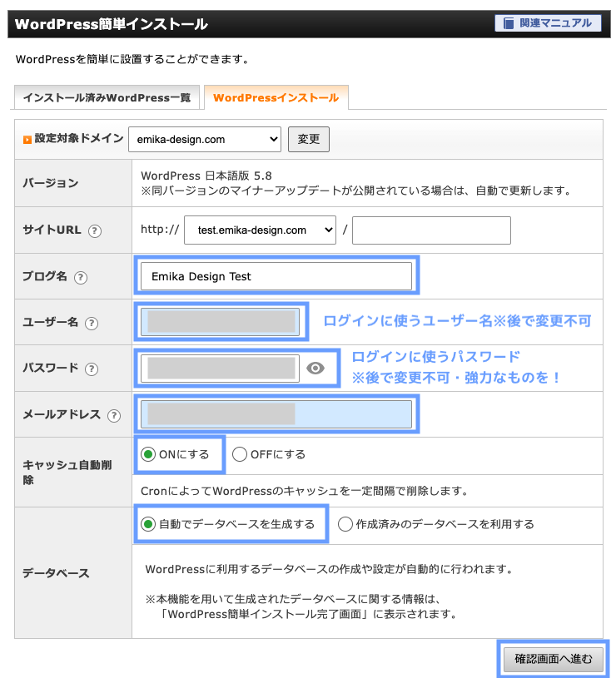This screenshot has height=678, width=616.
Task: Click the site URL path input field
Action: [x=430, y=230]
